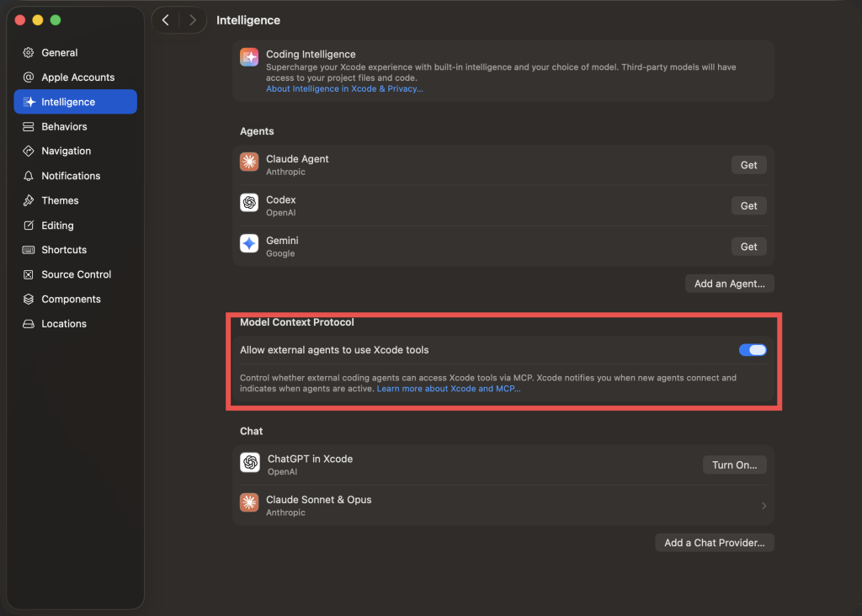Open About Intelligence in Xcode & Privacy link
862x616 pixels.
click(x=344, y=88)
